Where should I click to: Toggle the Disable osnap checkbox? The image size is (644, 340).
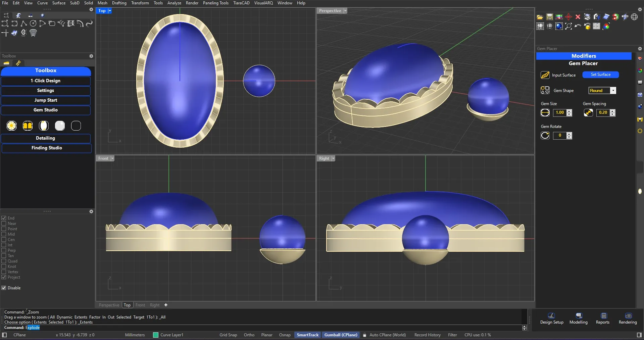[4, 288]
